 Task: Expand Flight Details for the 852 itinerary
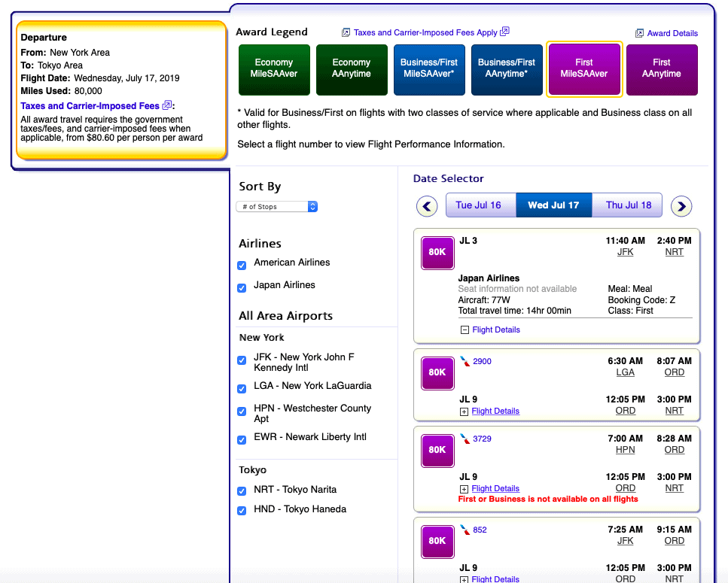tap(464, 579)
